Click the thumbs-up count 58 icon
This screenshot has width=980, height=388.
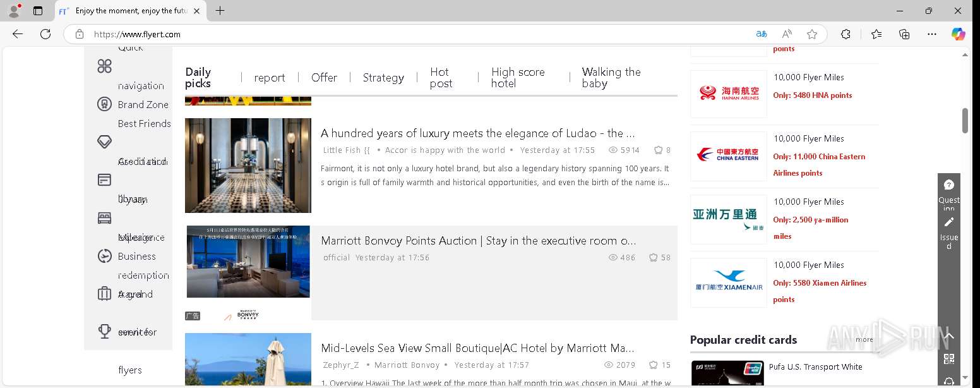coord(654,258)
